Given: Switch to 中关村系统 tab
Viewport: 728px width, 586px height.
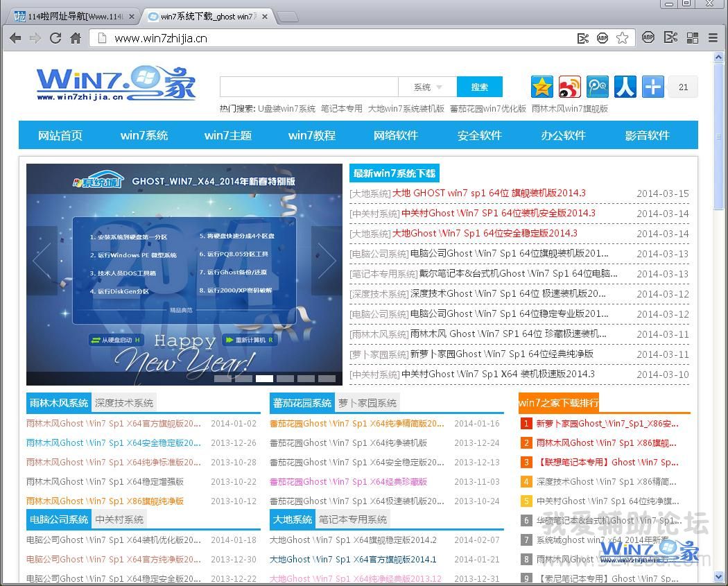Looking at the screenshot, I should (119, 519).
